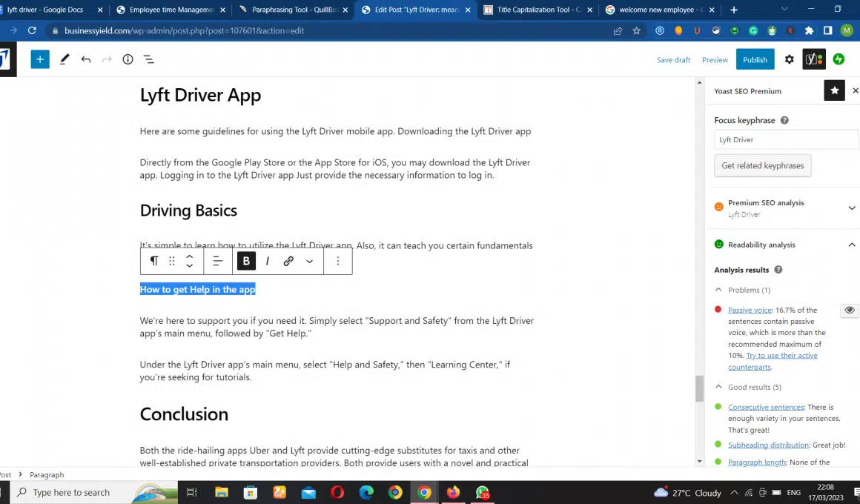Click the editor vertical scrollbar thumb
This screenshot has width=860, height=504.
tap(698, 388)
